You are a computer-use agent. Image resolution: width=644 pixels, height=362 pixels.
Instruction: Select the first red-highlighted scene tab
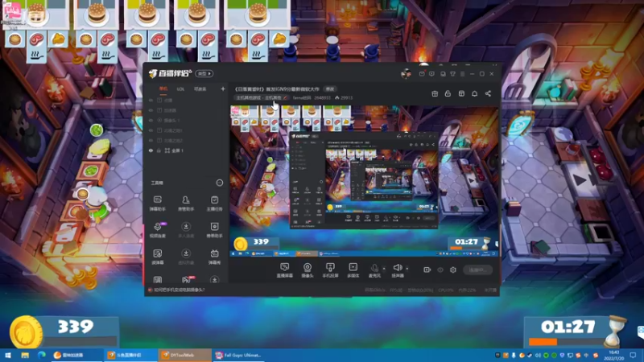tap(163, 88)
